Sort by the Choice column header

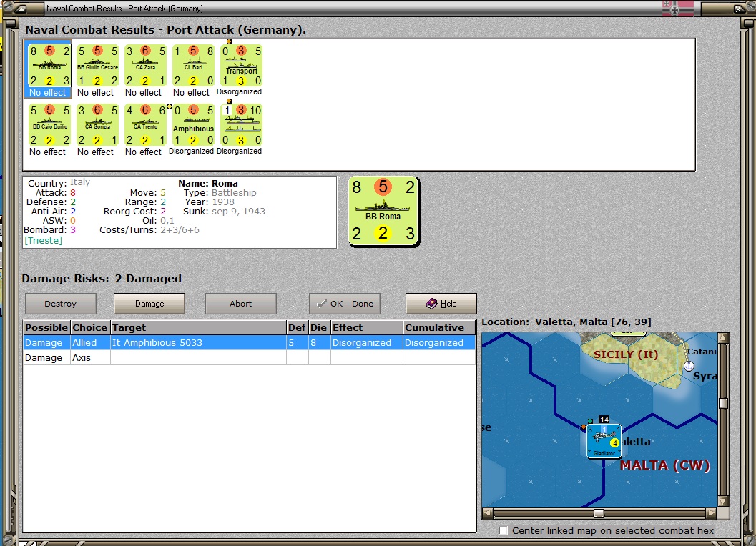90,328
